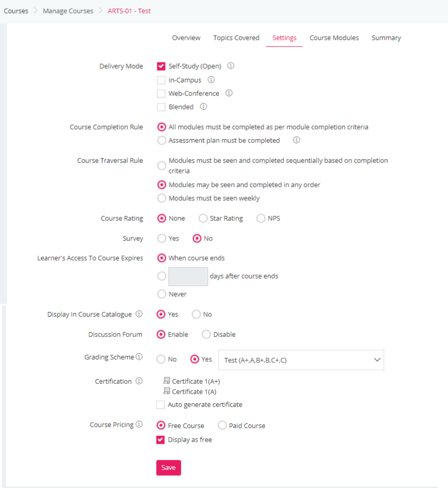Image resolution: width=448 pixels, height=488 pixels.
Task: Click info icon beside In-Campus option
Action: tap(211, 79)
